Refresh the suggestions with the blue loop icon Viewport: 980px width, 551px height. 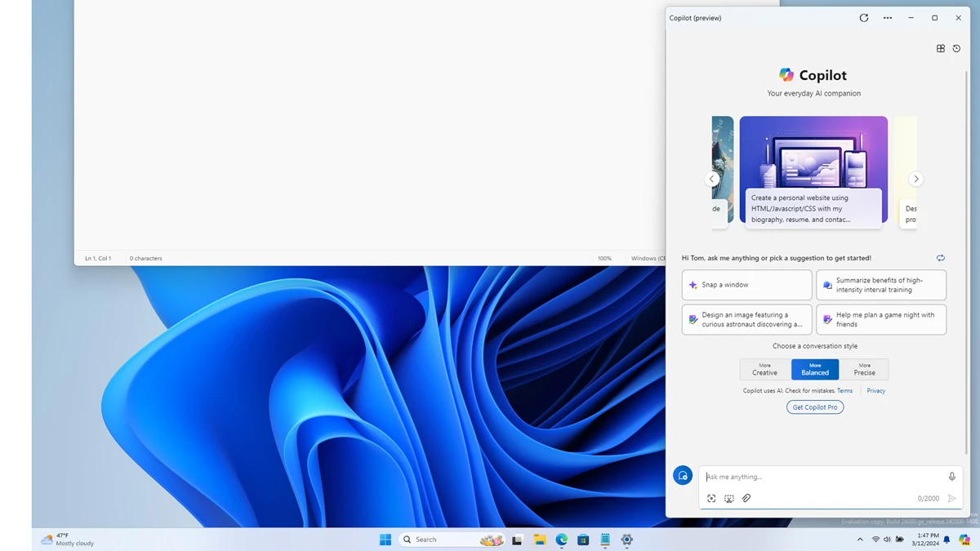(x=941, y=258)
